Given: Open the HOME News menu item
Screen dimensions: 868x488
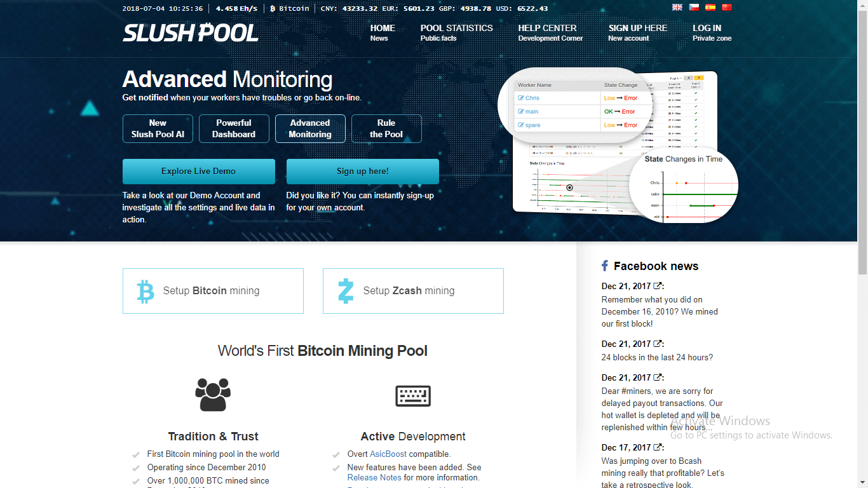Looking at the screenshot, I should pyautogui.click(x=383, y=32).
